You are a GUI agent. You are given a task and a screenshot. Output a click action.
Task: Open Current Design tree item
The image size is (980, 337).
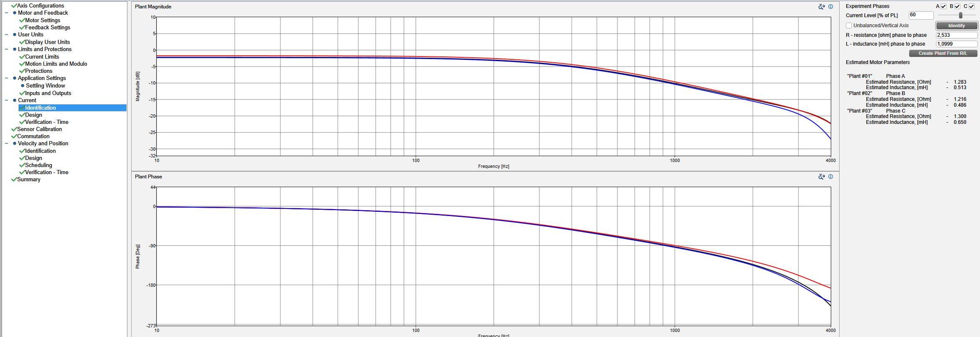(x=34, y=115)
